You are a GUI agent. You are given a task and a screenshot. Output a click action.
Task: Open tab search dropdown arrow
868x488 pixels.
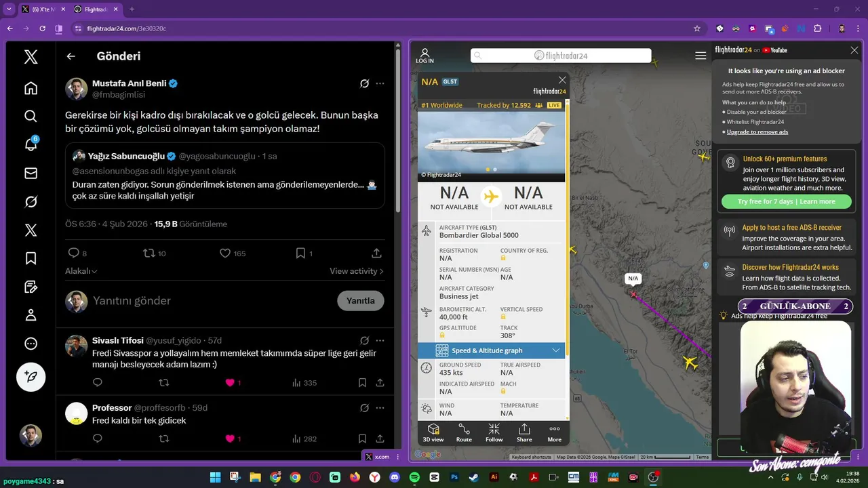(9, 9)
